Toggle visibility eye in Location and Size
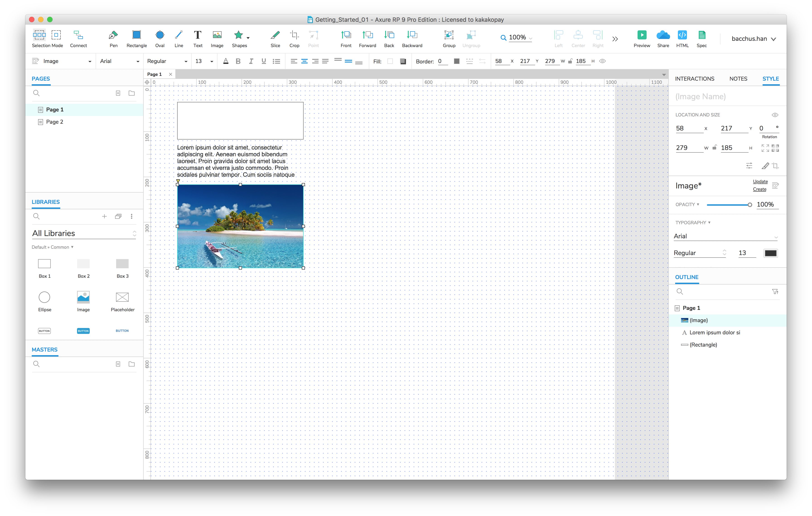Viewport: 812px width, 516px height. pos(775,115)
